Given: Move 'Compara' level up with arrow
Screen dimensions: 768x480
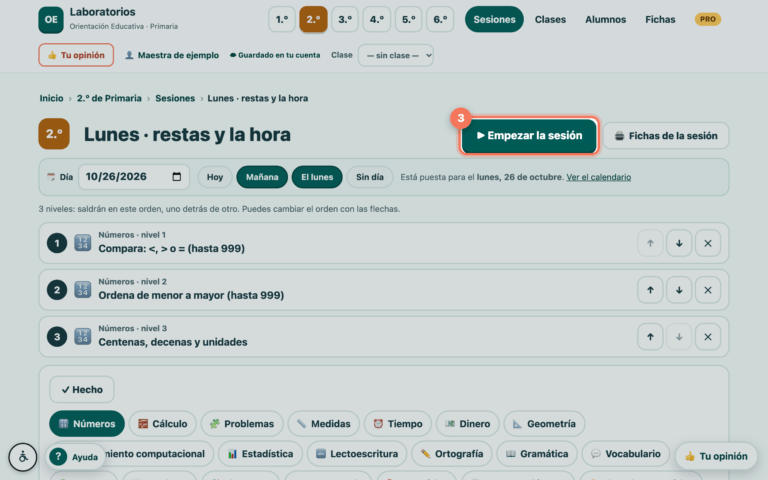Looking at the screenshot, I should (650, 243).
